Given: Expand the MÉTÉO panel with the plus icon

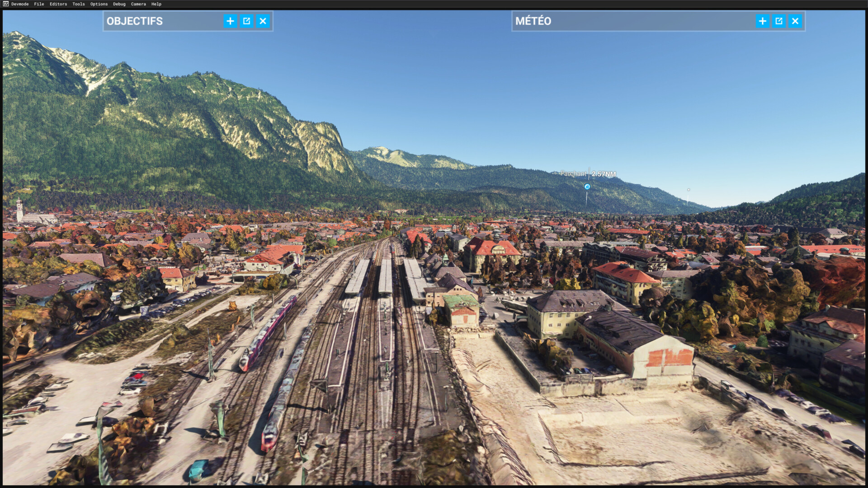Looking at the screenshot, I should click(762, 21).
